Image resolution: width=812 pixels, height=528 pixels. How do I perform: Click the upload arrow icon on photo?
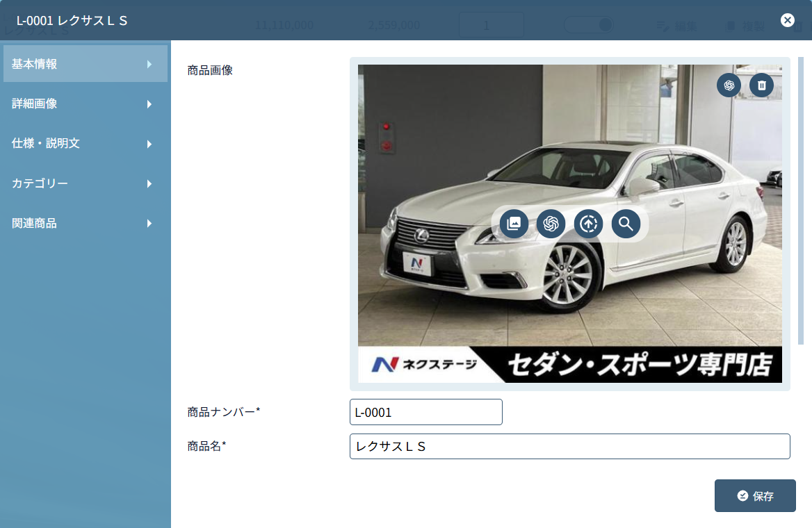[588, 224]
